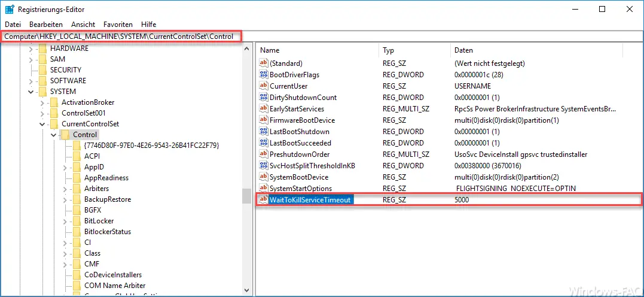This screenshot has width=644, height=297.
Task: Click the SAM folder icon
Action: tap(42, 59)
